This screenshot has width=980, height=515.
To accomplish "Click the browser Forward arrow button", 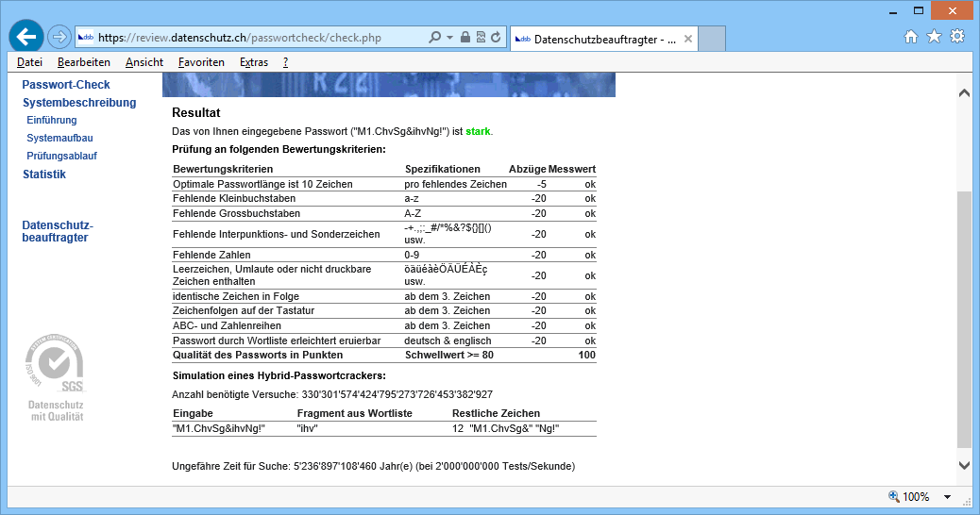I will tap(59, 38).
